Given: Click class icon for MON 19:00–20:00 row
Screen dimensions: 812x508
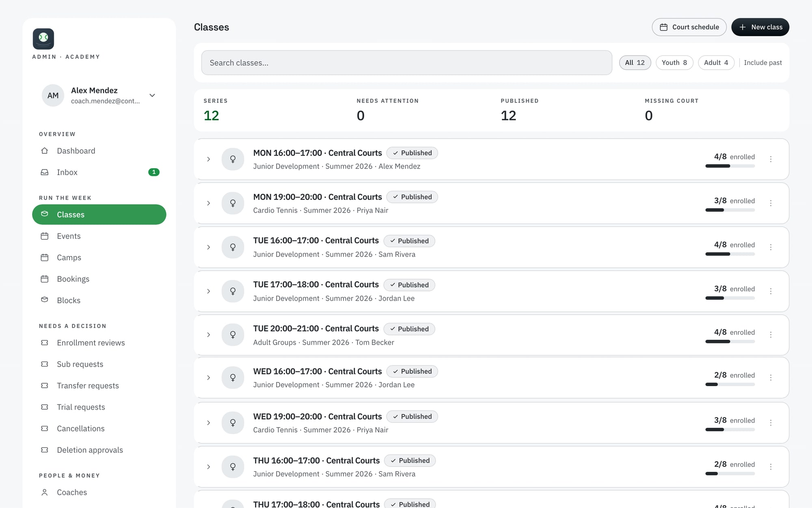Looking at the screenshot, I should [x=233, y=203].
